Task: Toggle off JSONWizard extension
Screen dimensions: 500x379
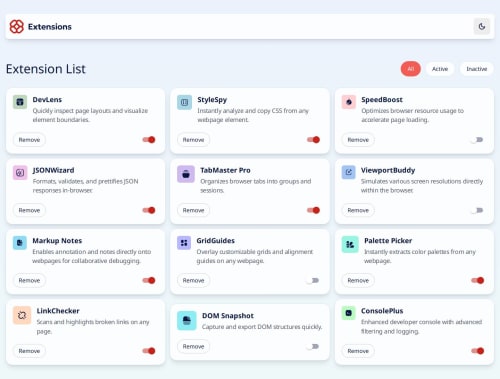Action: [x=149, y=210]
